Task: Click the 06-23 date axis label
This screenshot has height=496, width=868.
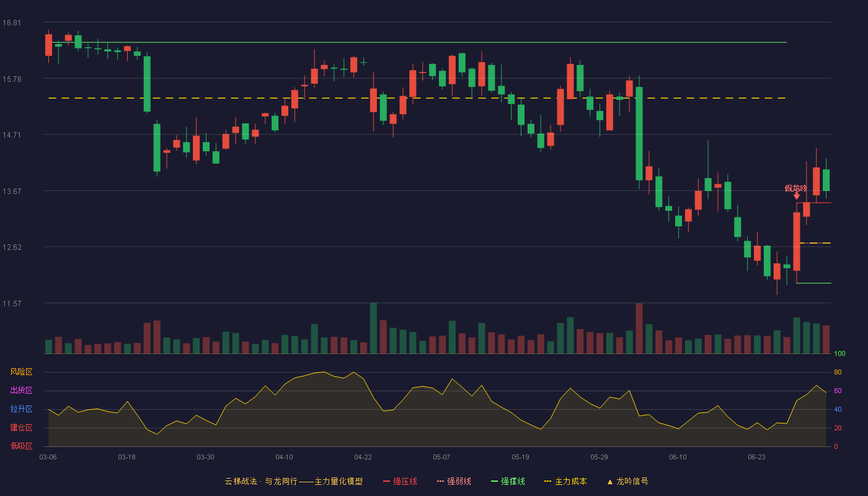Action: pyautogui.click(x=756, y=457)
